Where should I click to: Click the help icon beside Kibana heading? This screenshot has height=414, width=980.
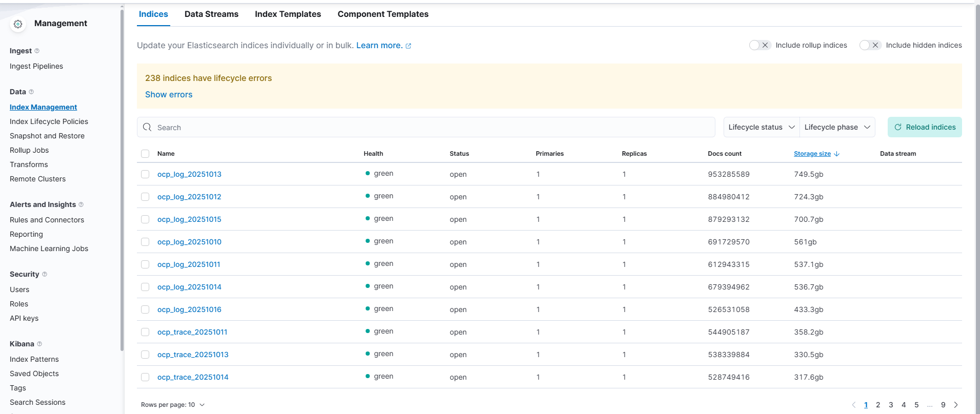pyautogui.click(x=39, y=344)
